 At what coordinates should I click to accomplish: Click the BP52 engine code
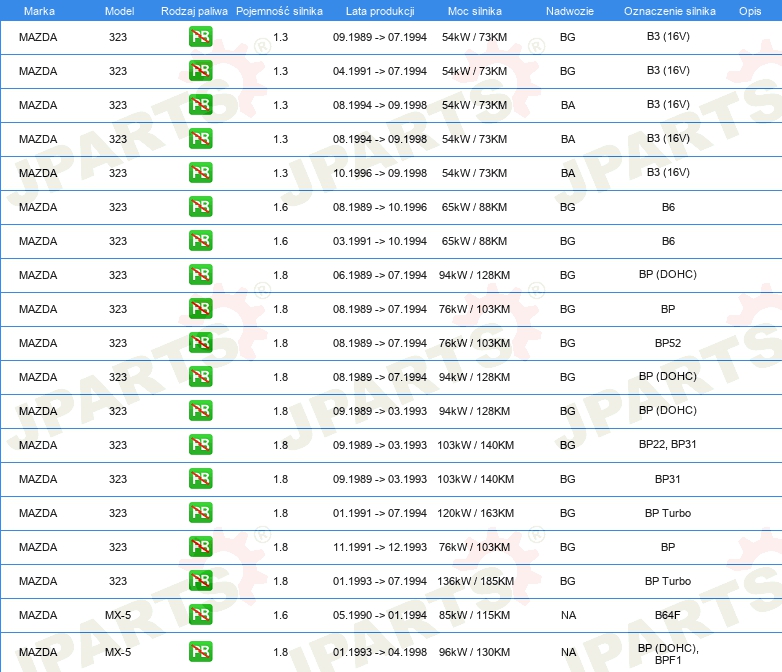668,343
